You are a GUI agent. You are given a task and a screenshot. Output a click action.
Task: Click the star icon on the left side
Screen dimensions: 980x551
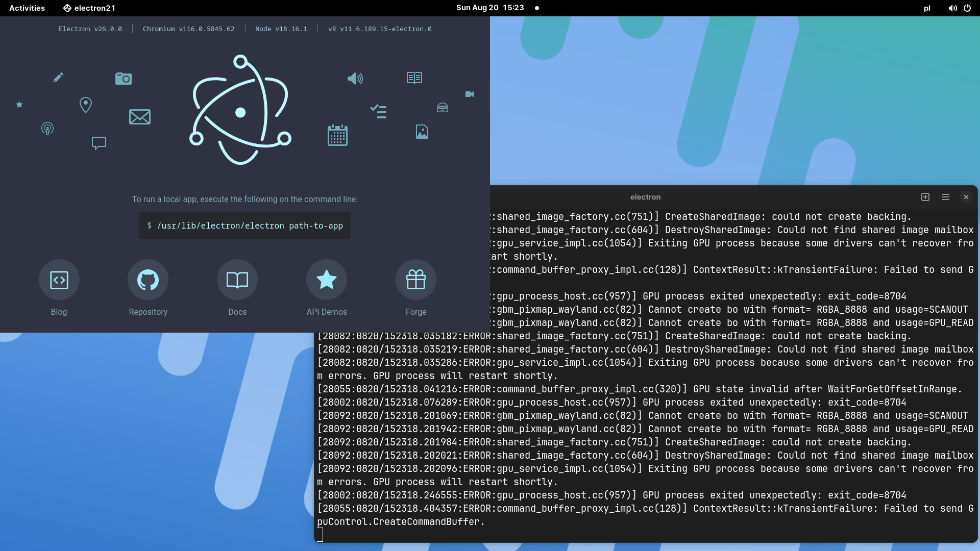click(19, 105)
